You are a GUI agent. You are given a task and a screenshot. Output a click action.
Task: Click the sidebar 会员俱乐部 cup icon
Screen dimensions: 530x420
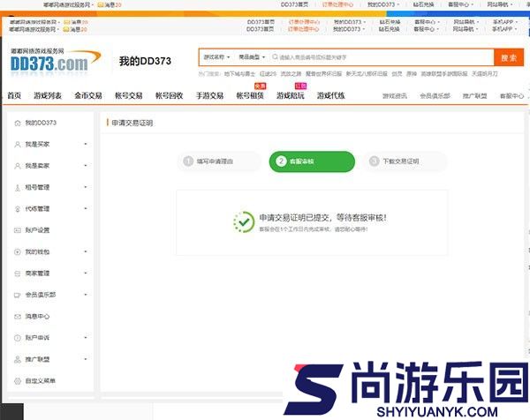click(18, 295)
